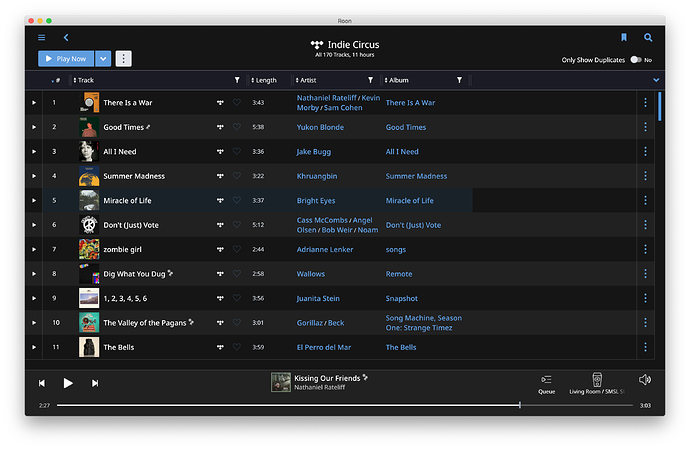Open more options for 1, 2, 3, 4, 5, 6

645,298
